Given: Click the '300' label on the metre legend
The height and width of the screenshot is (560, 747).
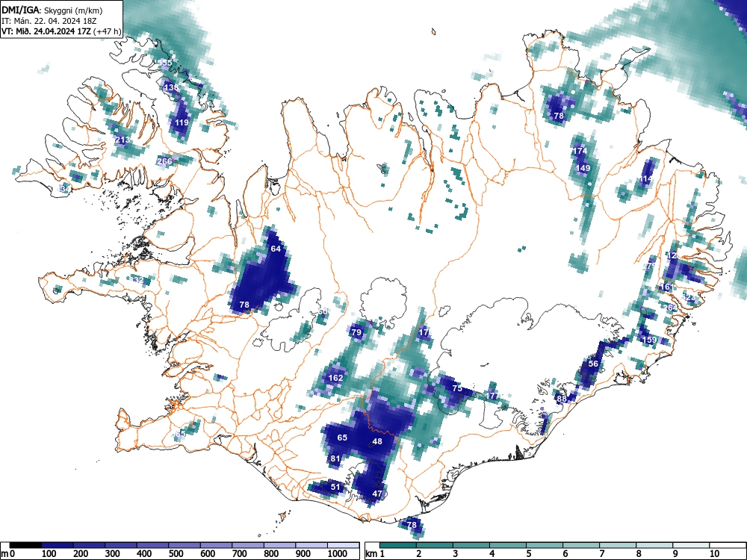Looking at the screenshot, I should pyautogui.click(x=113, y=554).
